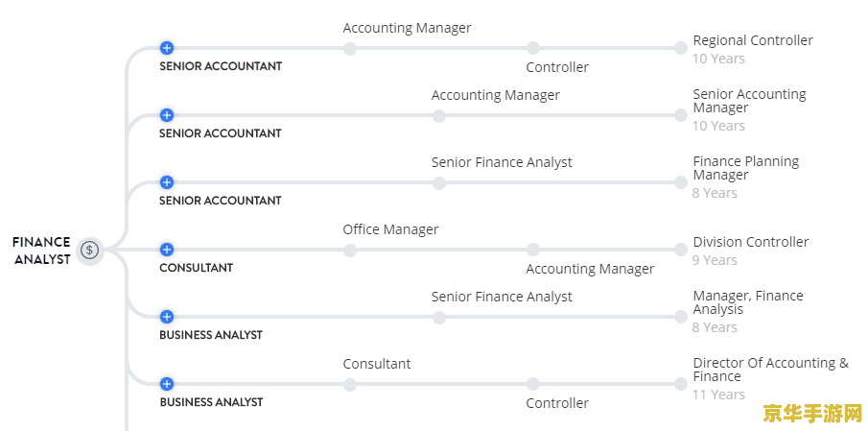Click plus icon on the bottom Business Analyst path
This screenshot has height=431, width=868.
click(167, 384)
